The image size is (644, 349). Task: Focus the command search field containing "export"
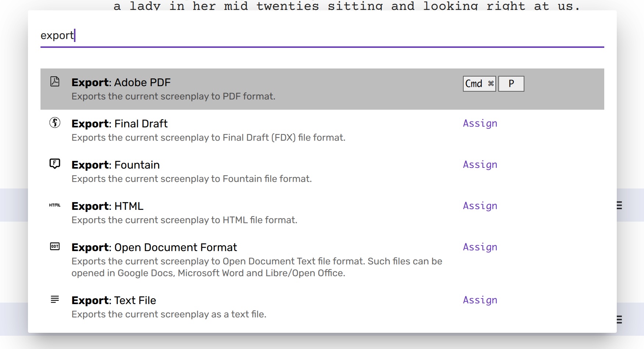[322, 36]
